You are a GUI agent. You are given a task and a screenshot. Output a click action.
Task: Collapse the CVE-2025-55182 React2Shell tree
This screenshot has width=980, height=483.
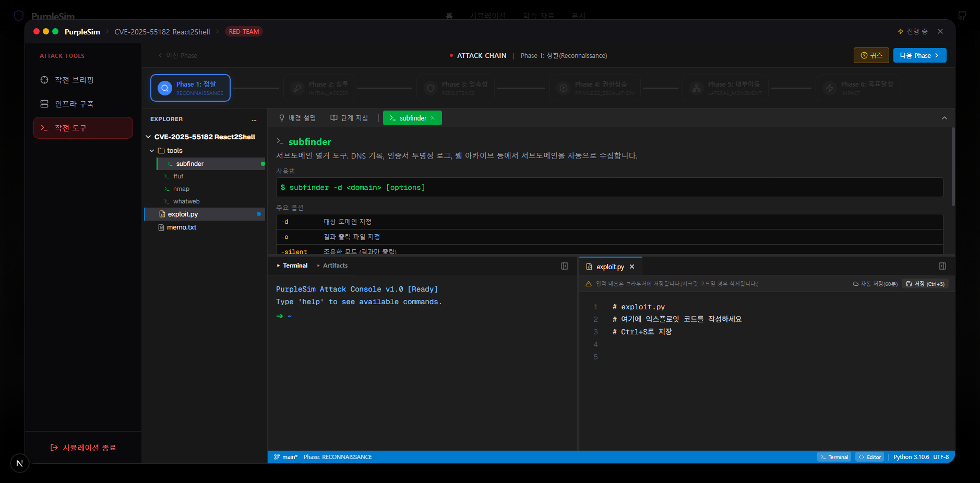(x=148, y=137)
